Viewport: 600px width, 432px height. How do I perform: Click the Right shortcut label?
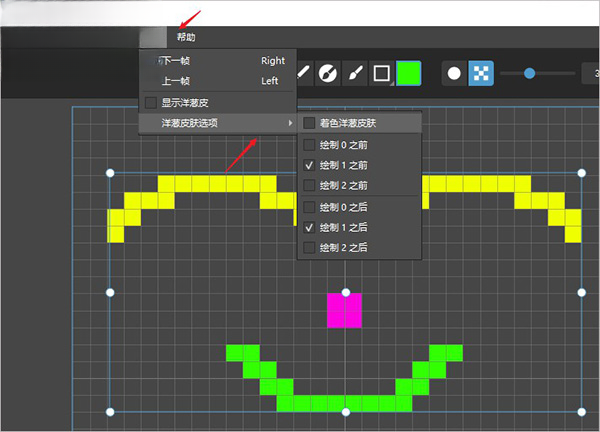click(x=273, y=61)
